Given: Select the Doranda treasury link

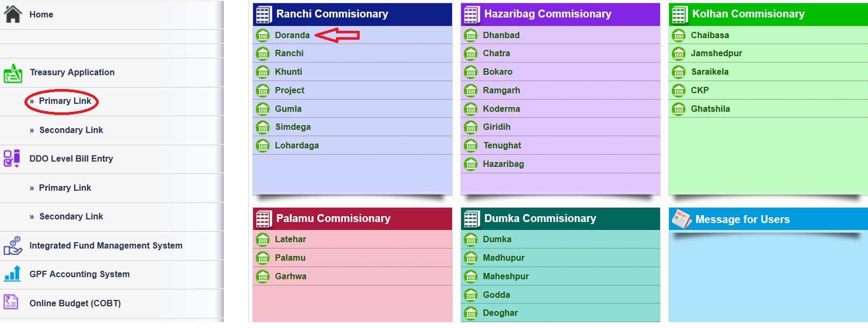Looking at the screenshot, I should [x=292, y=36].
